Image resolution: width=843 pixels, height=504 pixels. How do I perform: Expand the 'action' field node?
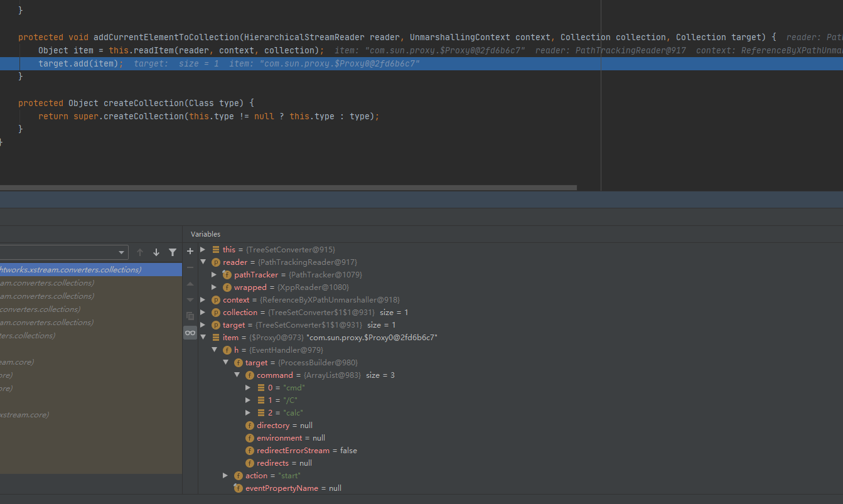[225, 475]
